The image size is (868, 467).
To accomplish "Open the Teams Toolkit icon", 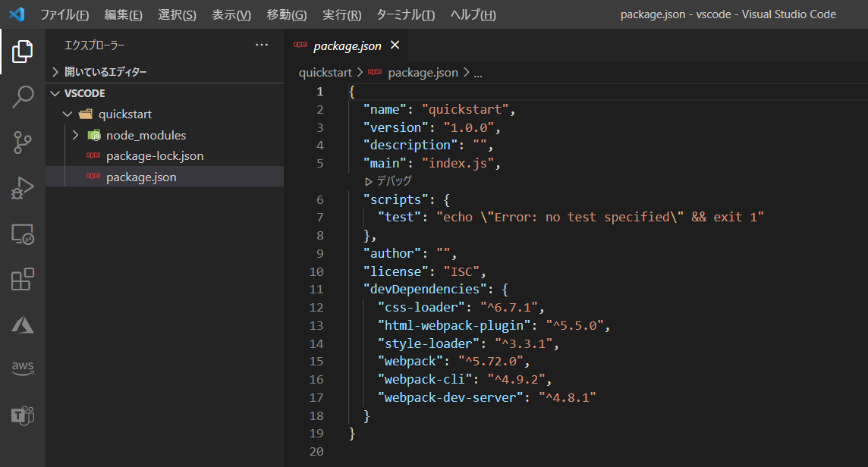I will [23, 415].
